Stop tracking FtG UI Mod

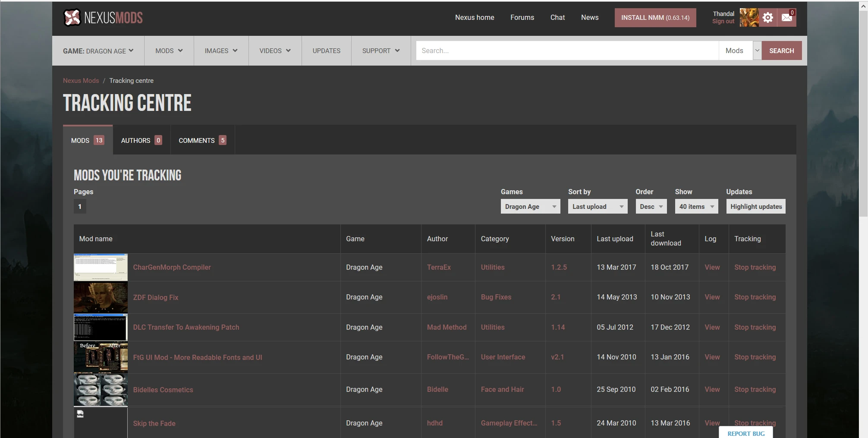click(x=755, y=357)
